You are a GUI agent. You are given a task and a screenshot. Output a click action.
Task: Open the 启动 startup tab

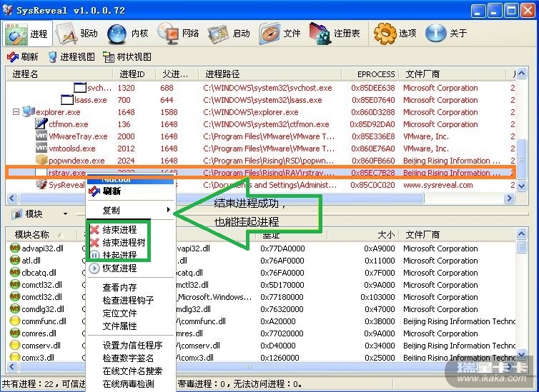coord(229,34)
